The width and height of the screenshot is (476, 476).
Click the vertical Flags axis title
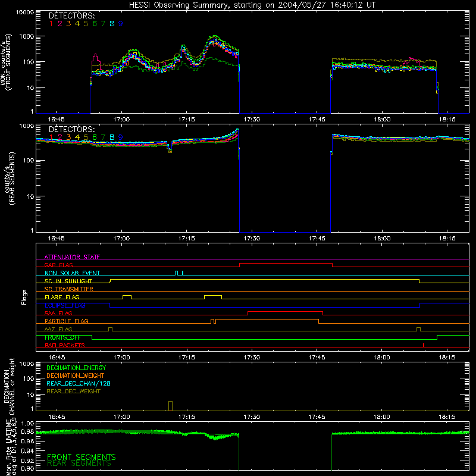24,297
